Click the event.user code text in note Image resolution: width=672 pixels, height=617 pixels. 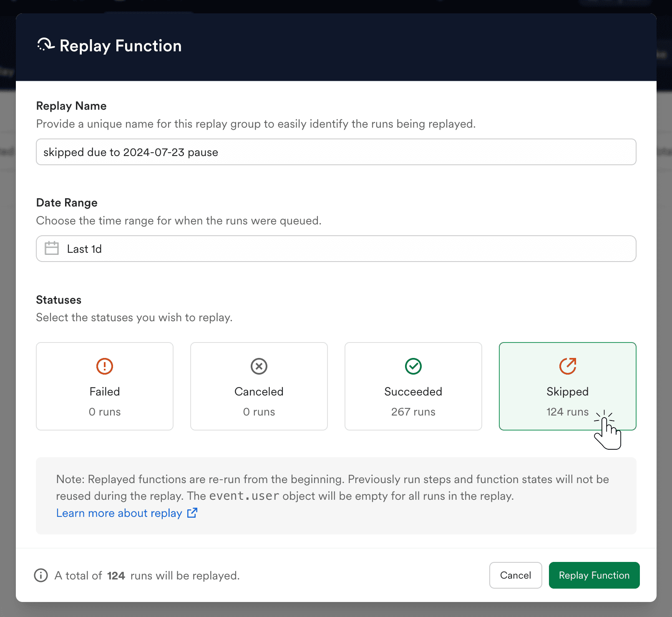[244, 496]
